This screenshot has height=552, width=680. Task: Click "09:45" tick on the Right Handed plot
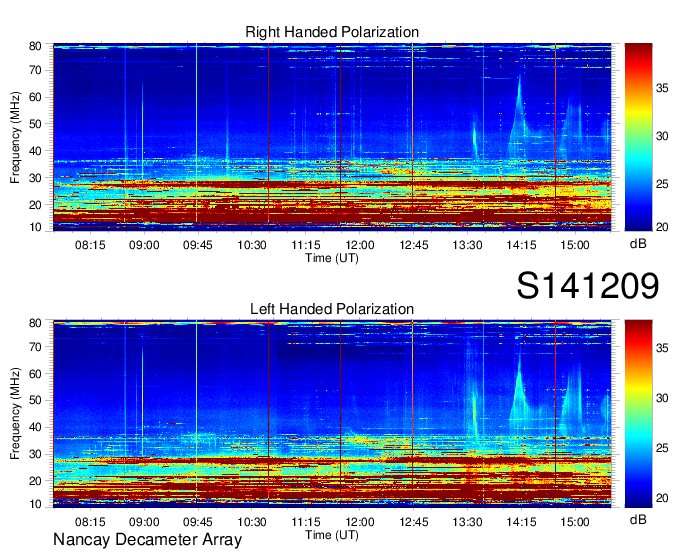(198, 245)
